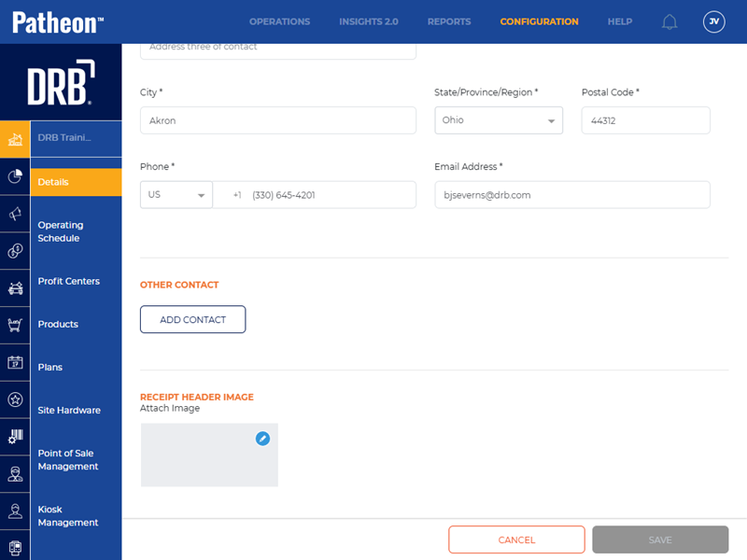Click the shopping cart sidebar icon
This screenshot has width=747, height=560.
(x=15, y=326)
